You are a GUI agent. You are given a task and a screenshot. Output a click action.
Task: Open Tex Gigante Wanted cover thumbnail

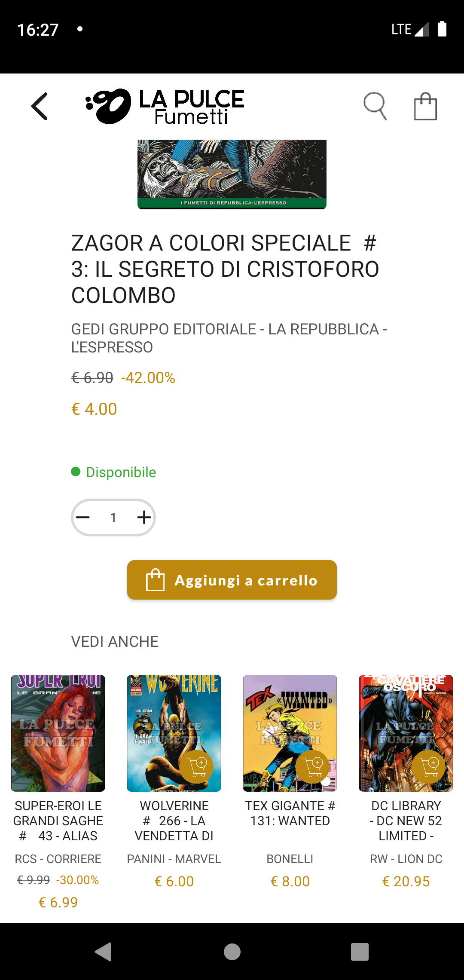click(x=290, y=733)
